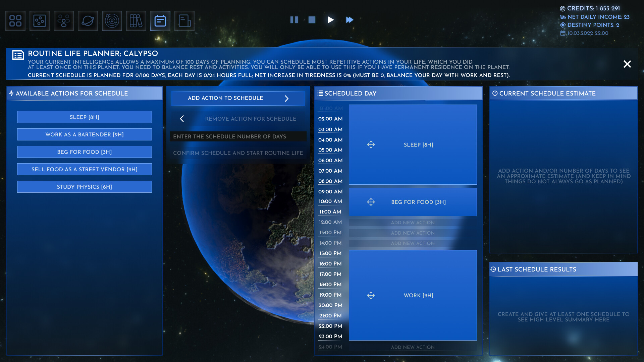Click Add New Action below BEG FOR FOOD
This screenshot has height=362, width=644.
pos(413,222)
